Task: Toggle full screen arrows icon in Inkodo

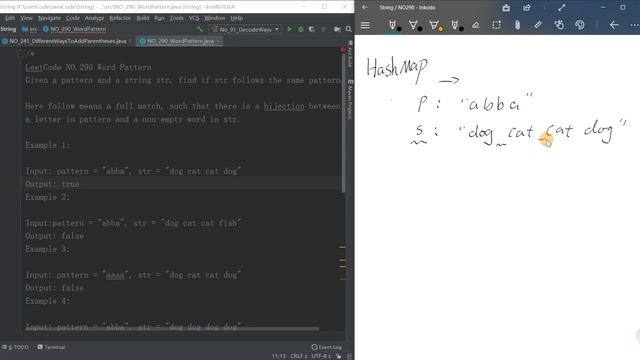Action: 562,7
